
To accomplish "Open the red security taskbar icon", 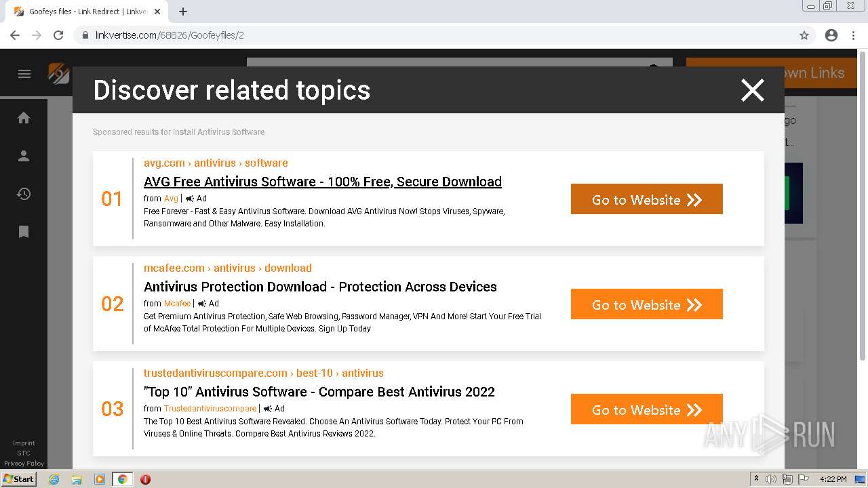I will click(145, 479).
